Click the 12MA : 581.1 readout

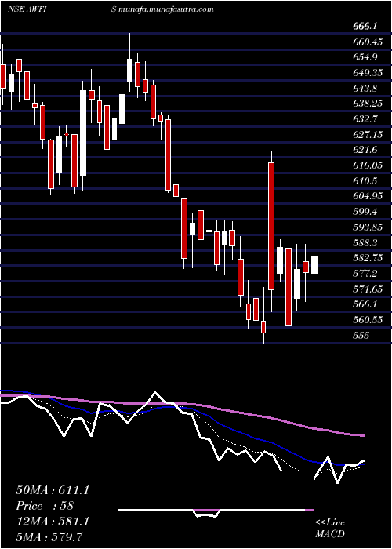pyautogui.click(x=53, y=522)
